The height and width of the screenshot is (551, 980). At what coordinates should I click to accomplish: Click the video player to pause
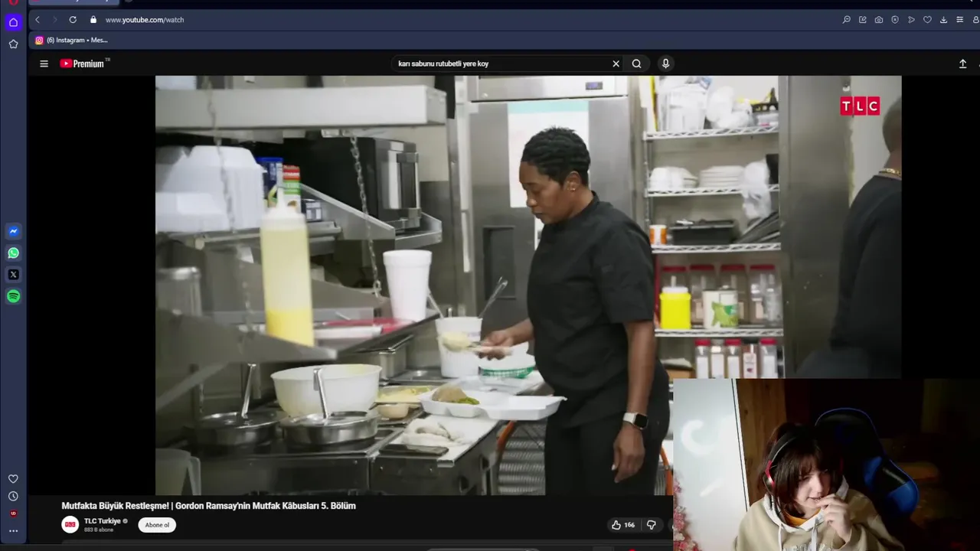tap(528, 285)
